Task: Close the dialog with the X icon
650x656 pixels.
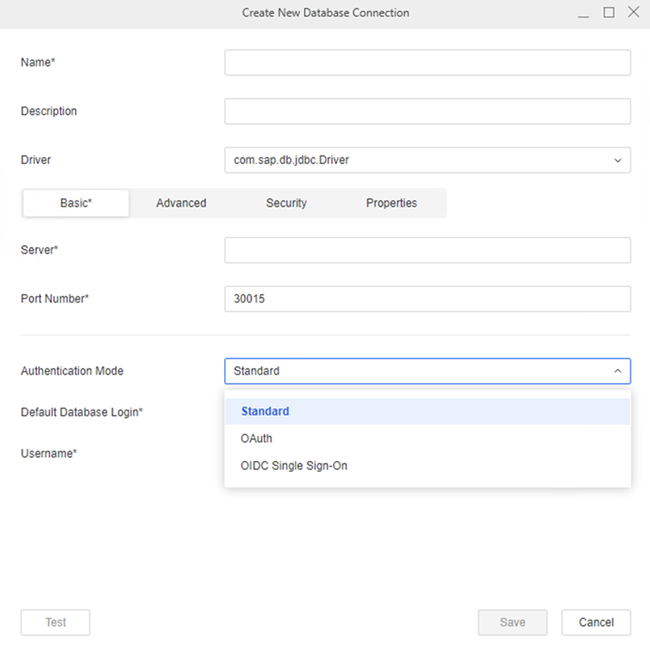Action: coord(633,13)
